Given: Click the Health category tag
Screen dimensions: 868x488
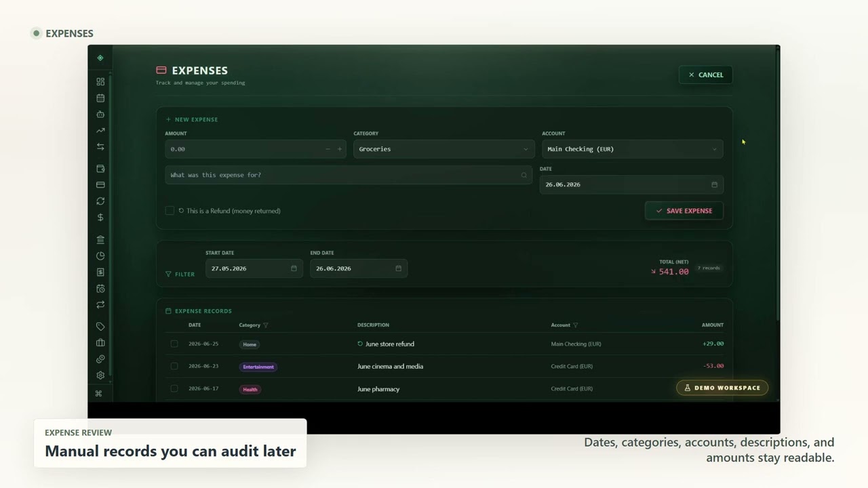Looking at the screenshot, I should 250,390.
